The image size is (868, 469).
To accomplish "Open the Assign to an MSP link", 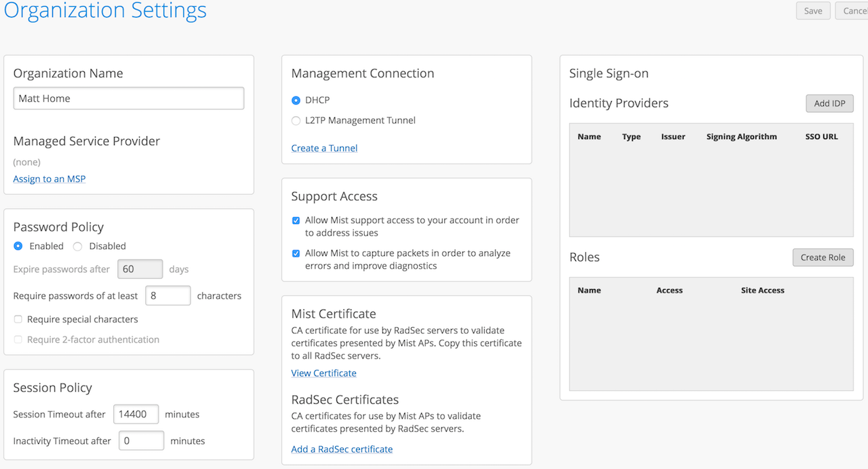I will [50, 179].
